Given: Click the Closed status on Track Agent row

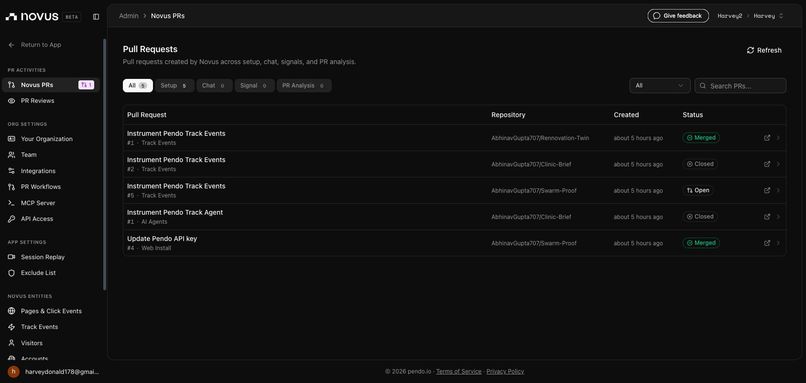Looking at the screenshot, I should tap(700, 216).
